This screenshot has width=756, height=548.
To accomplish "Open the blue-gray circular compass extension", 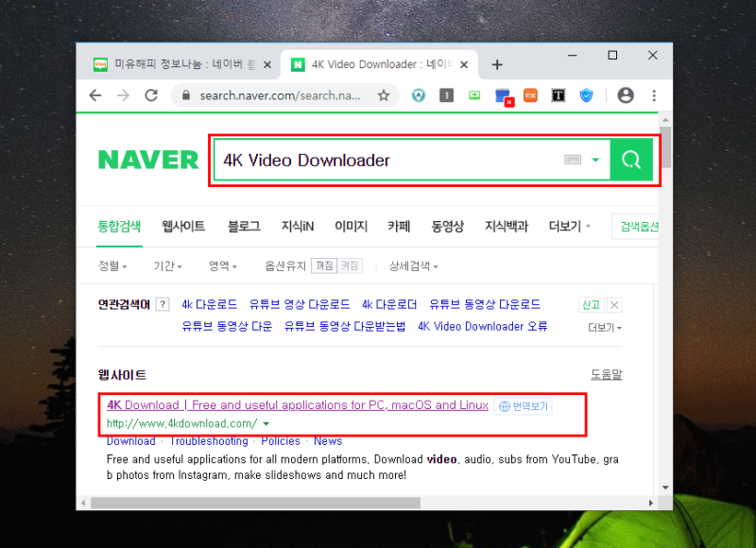I will coord(419,95).
